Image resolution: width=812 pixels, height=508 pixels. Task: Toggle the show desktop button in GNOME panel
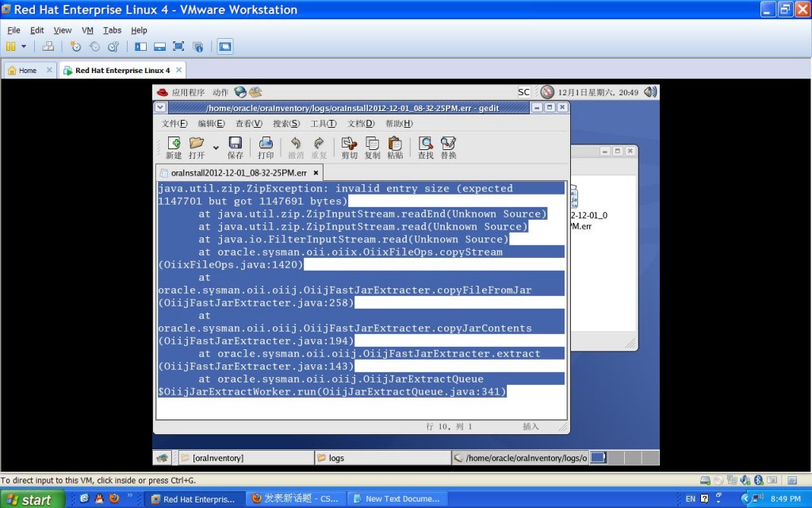163,458
